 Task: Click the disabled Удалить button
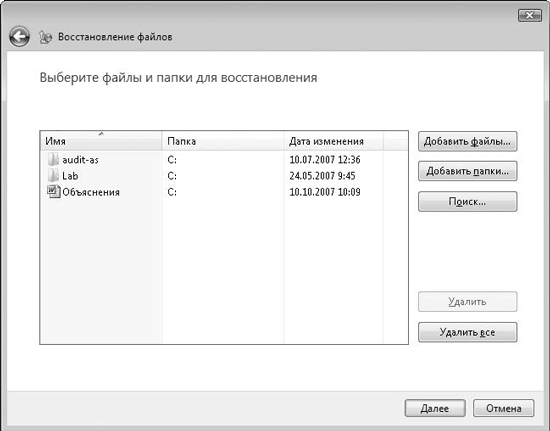[x=467, y=302]
